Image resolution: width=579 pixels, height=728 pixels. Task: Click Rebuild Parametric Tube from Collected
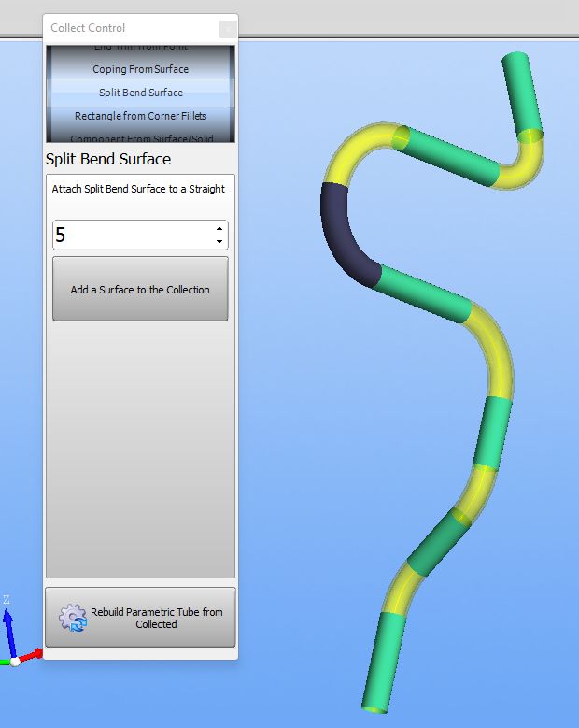[140, 618]
